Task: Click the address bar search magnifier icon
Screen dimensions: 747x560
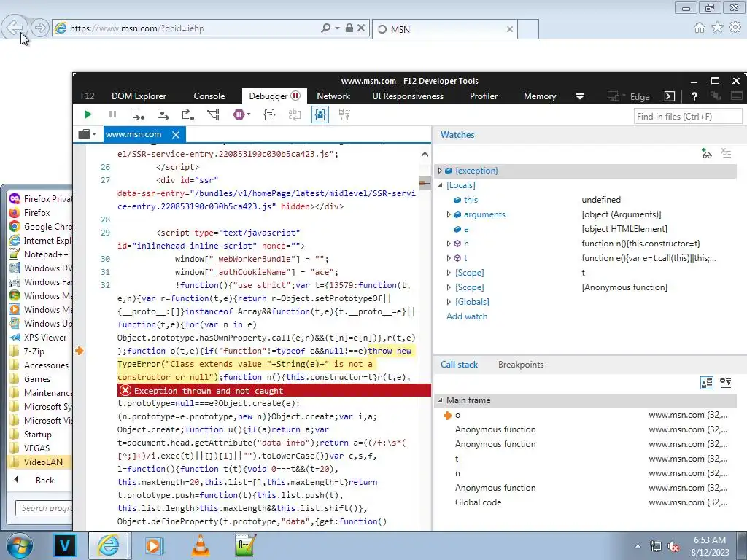Action: [x=326, y=28]
